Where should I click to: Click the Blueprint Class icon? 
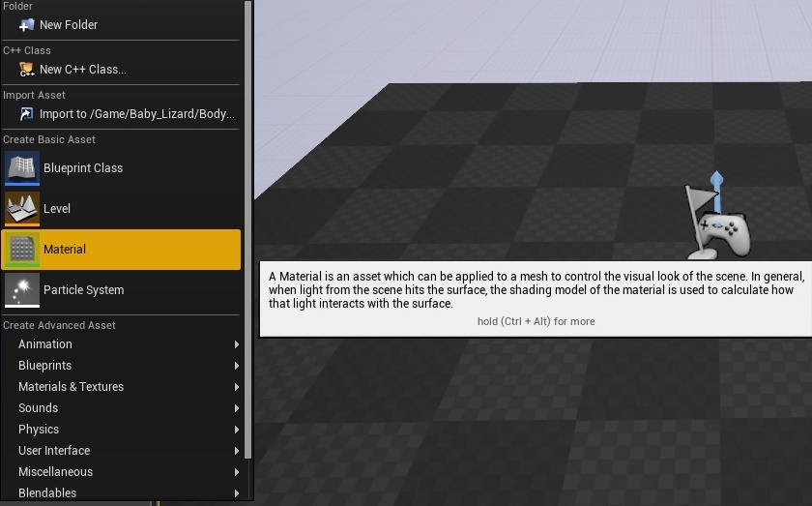click(21, 168)
